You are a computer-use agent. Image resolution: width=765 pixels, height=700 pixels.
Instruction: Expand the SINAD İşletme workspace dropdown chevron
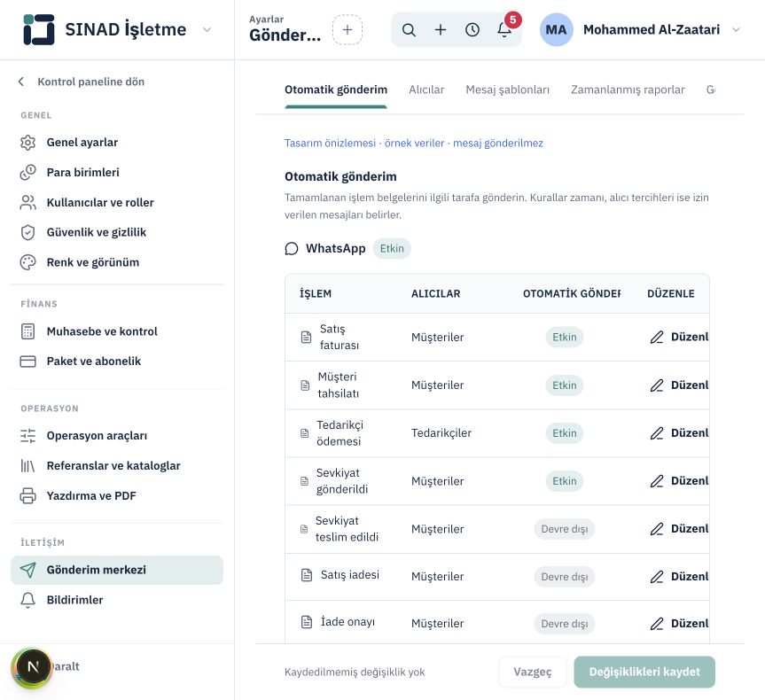pyautogui.click(x=207, y=30)
